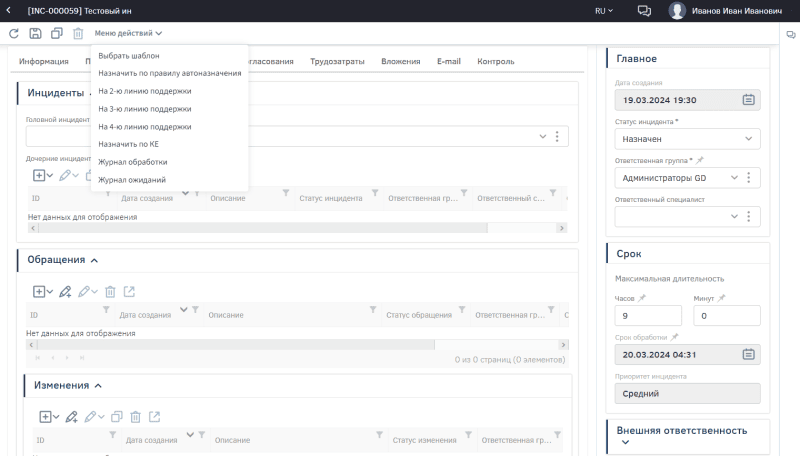Click the back arrow in the header
This screenshot has width=800, height=456.
tap(10, 11)
